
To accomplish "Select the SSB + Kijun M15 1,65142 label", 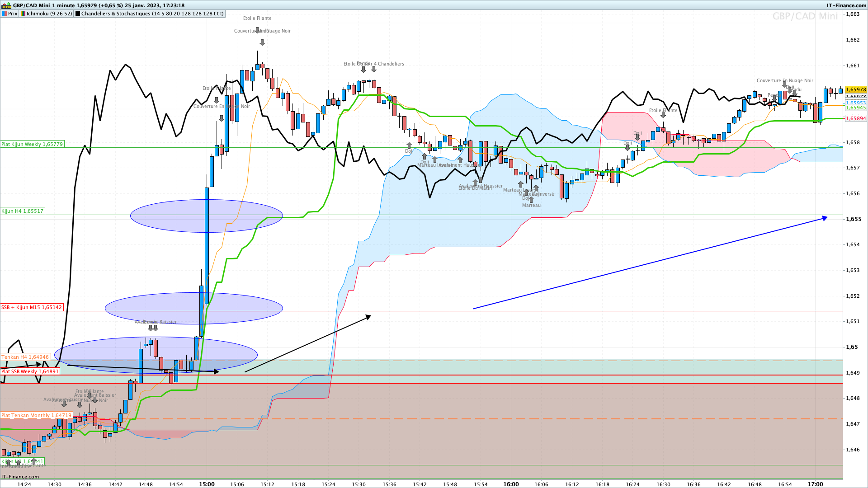I will (32, 307).
